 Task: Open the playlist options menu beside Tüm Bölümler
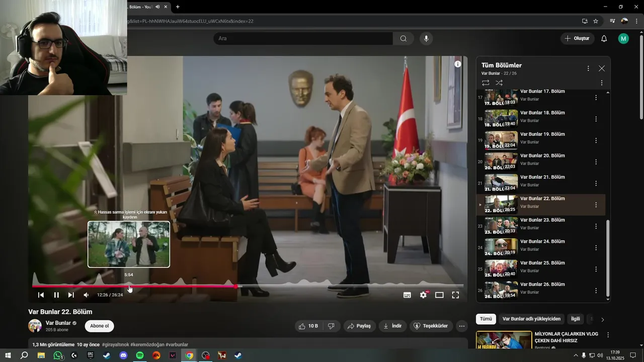[588, 68]
